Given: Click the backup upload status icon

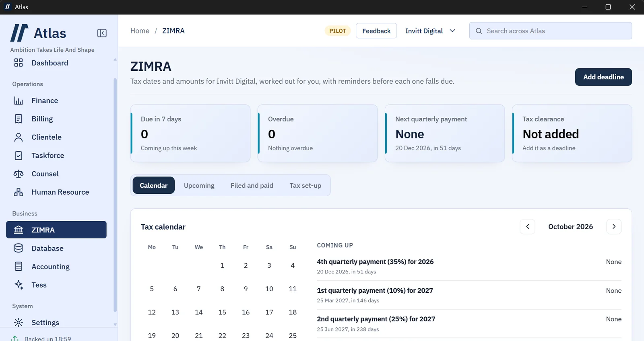Looking at the screenshot, I should 15,339.
